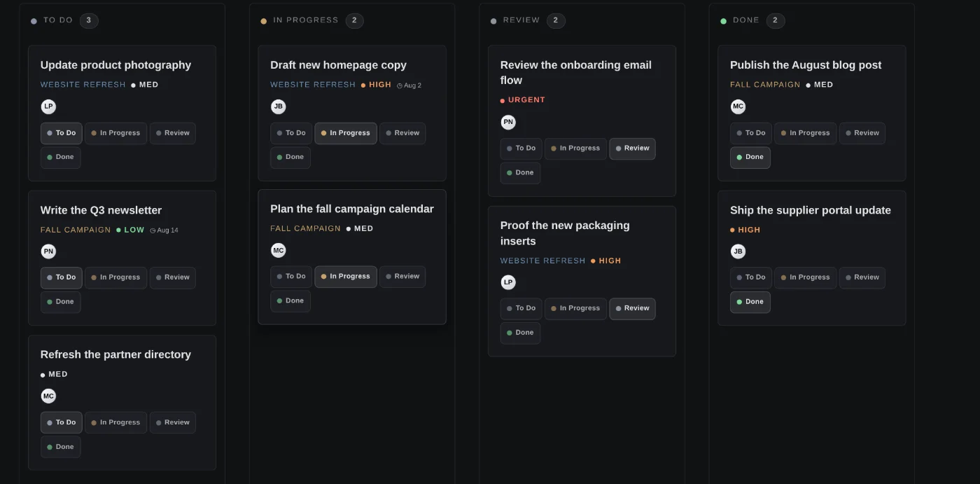Click the LOW priority label on Q3 newsletter
980x484 pixels.
[130, 230]
